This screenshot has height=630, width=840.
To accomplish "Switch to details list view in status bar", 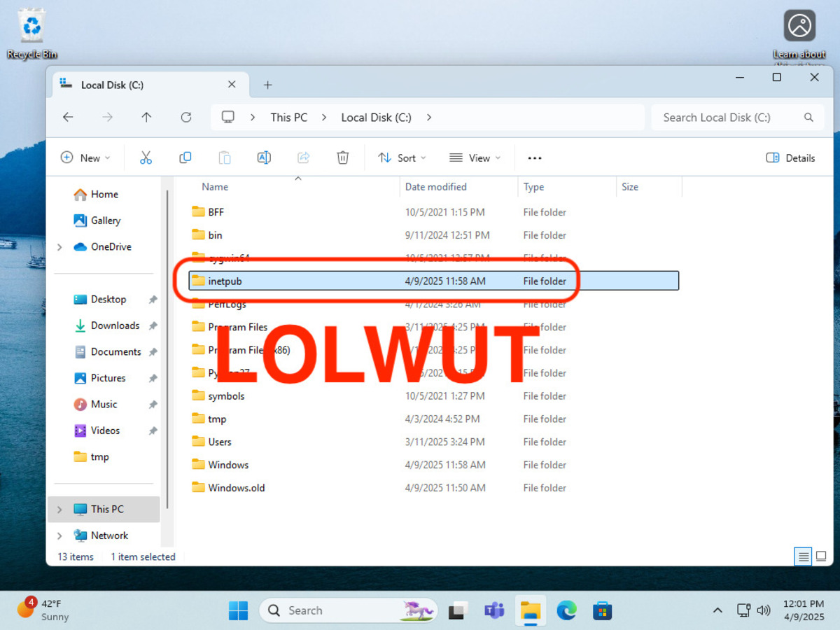I will tap(804, 556).
